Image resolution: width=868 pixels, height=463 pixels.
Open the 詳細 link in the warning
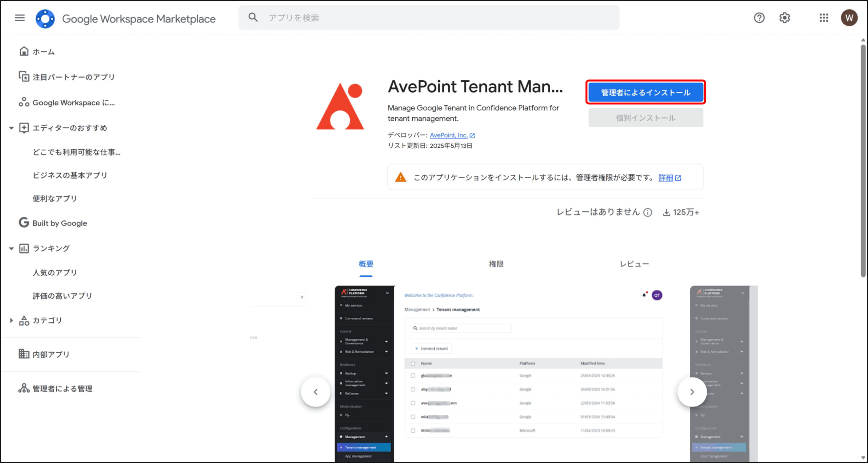tap(666, 178)
